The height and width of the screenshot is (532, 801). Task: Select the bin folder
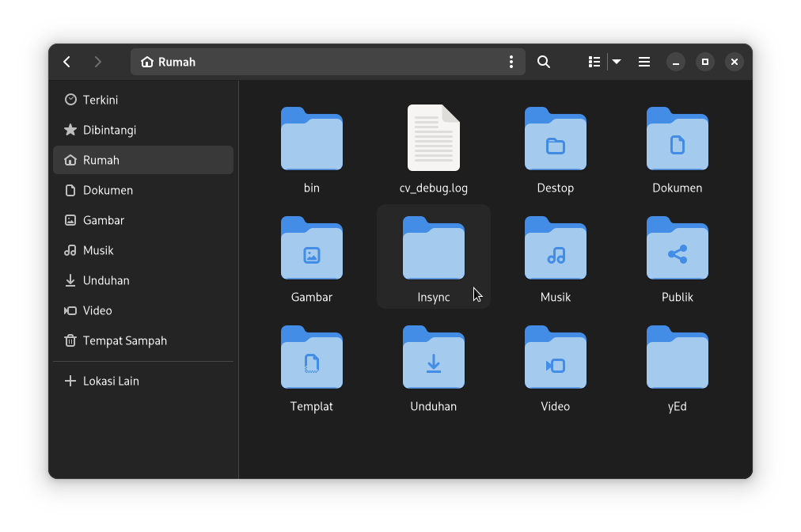click(312, 140)
